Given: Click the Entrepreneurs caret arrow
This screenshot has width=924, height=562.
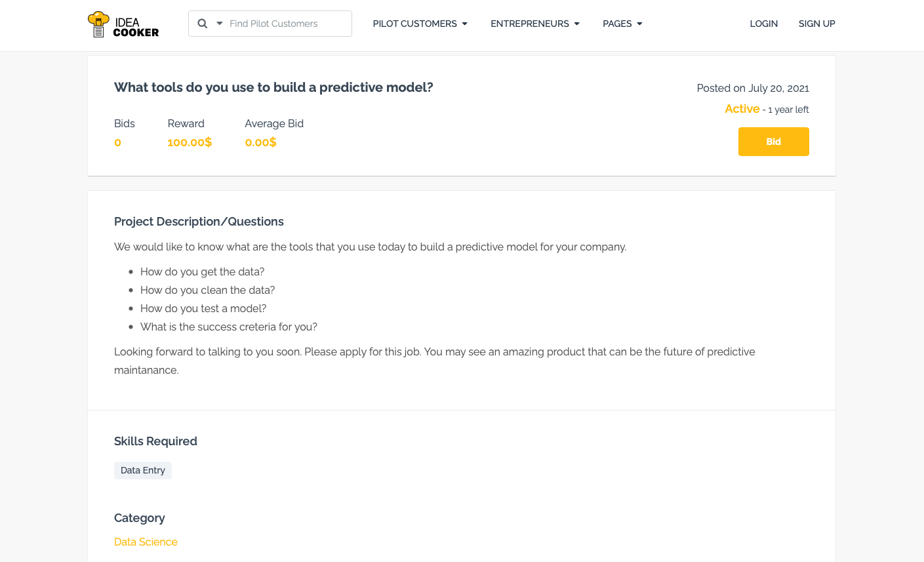Looking at the screenshot, I should (577, 24).
